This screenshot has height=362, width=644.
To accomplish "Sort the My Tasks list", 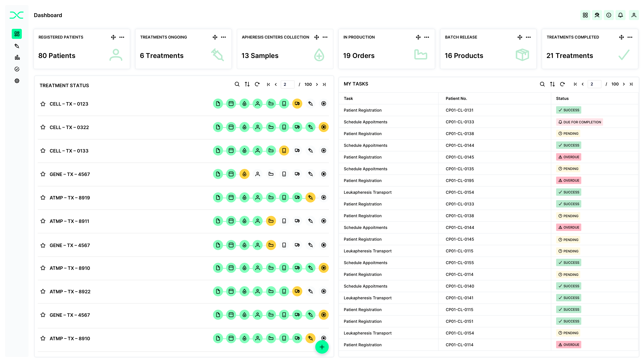I will (552, 84).
